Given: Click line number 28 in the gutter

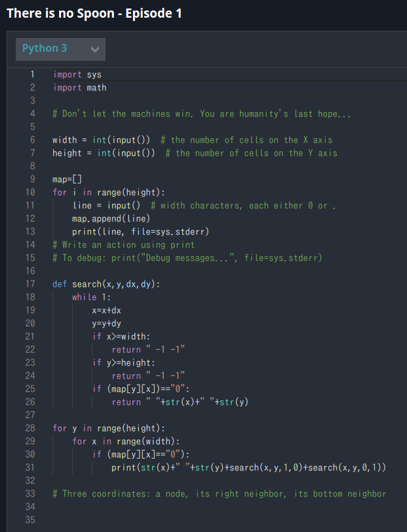Looking at the screenshot, I should click(x=30, y=428).
